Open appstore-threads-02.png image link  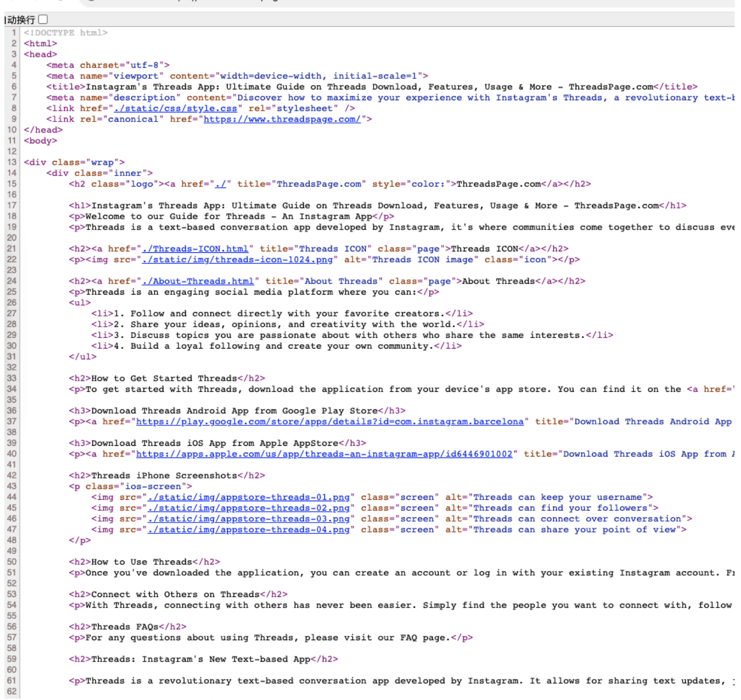248,508
